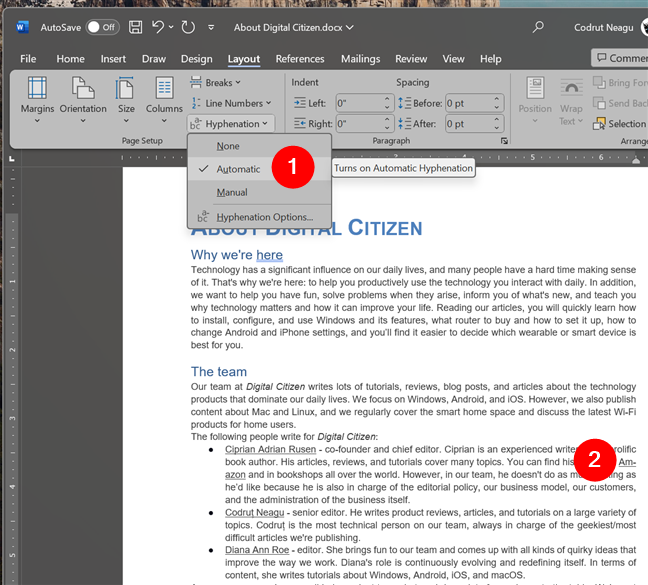Image resolution: width=648 pixels, height=585 pixels.
Task: Click the Codrut Neagu account name
Action: (603, 28)
